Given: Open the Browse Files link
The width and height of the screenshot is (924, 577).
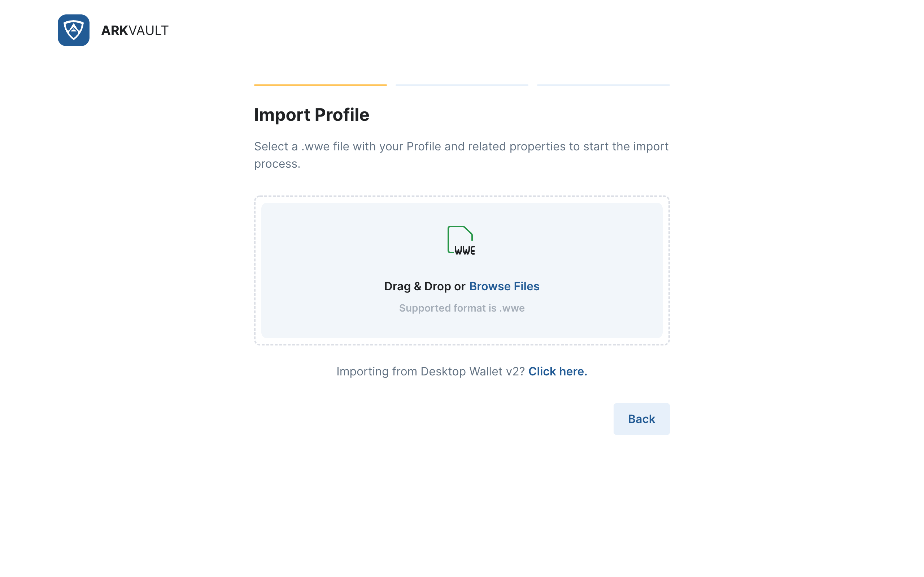Looking at the screenshot, I should point(504,286).
